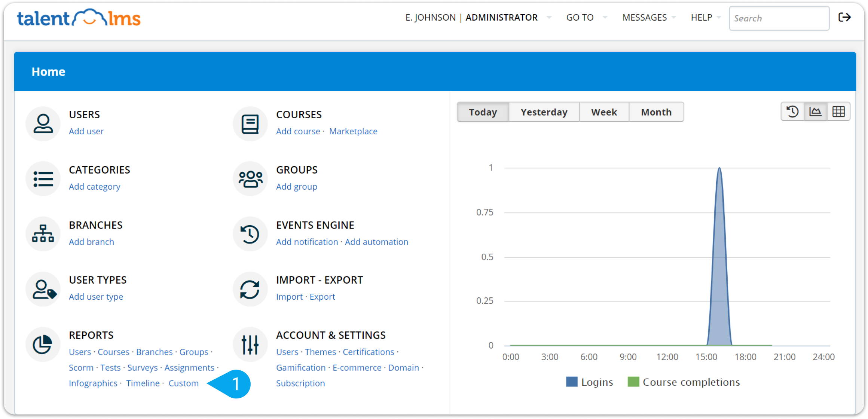Show the timeline history view button
This screenshot has width=868, height=419.
tap(792, 111)
